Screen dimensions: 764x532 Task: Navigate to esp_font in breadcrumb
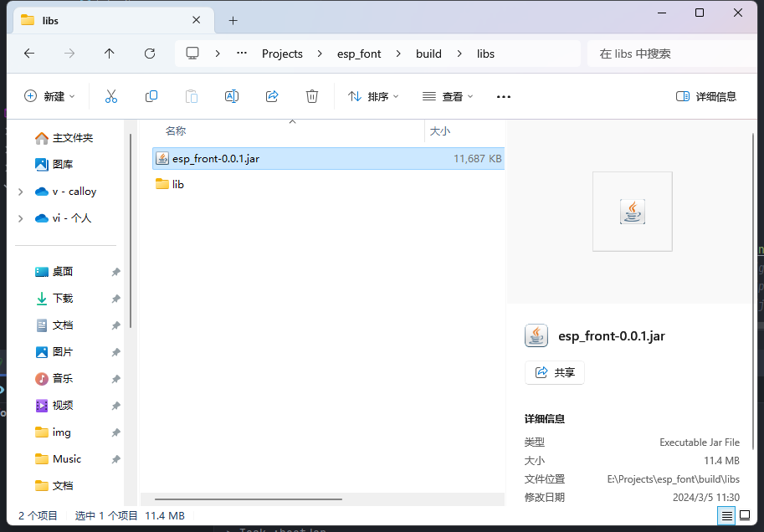tap(359, 54)
